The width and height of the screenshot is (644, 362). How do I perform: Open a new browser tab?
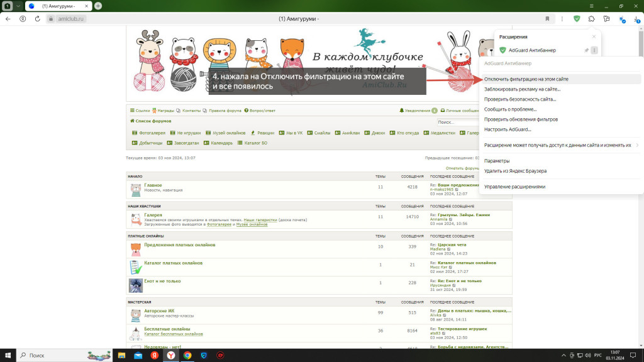[98, 6]
